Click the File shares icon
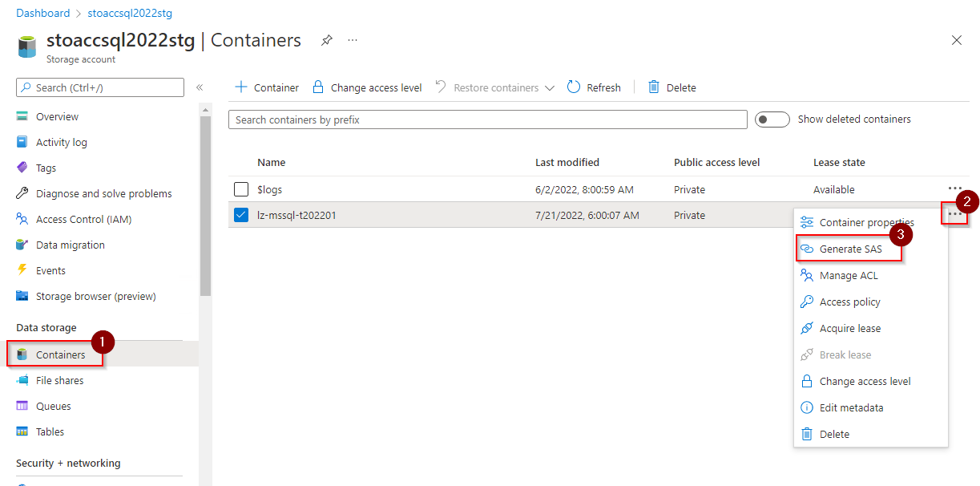This screenshot has width=980, height=486. pyautogui.click(x=22, y=381)
